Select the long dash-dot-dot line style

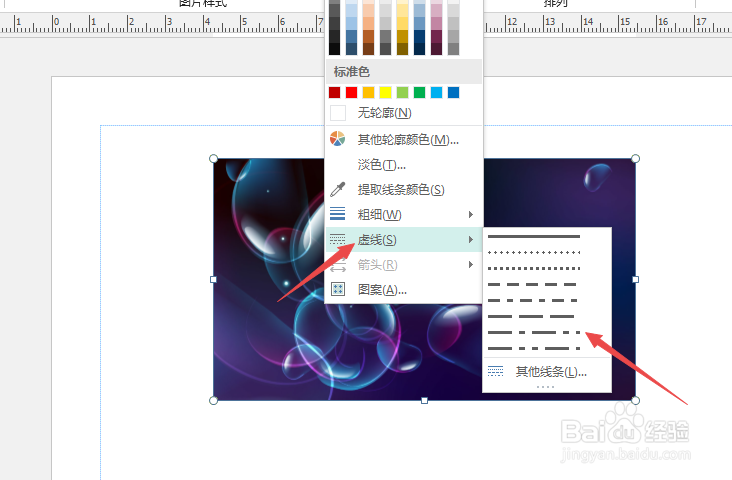click(534, 348)
